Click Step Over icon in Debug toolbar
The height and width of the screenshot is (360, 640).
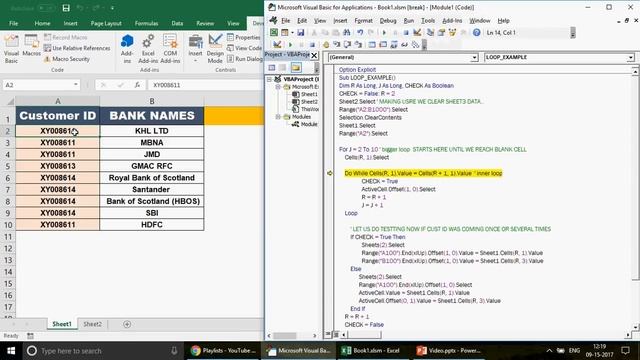(x=347, y=44)
